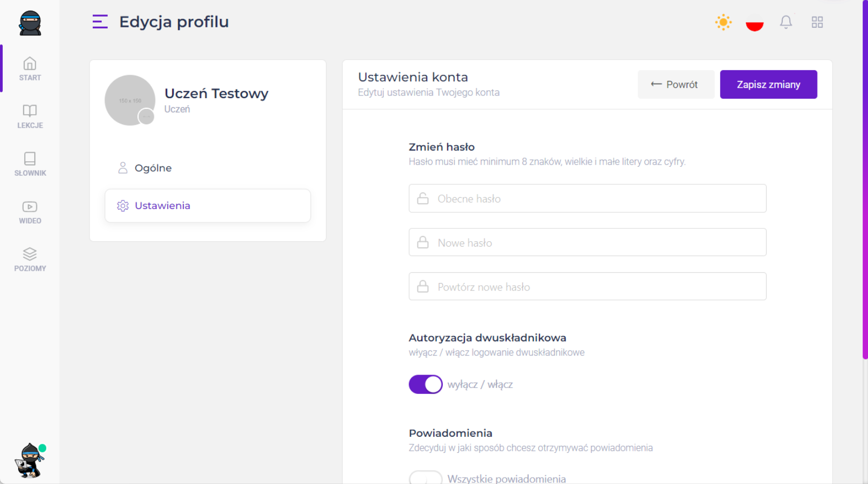Open the SŁOWNIK dictionary icon
This screenshot has width=868, height=484.
point(30,164)
